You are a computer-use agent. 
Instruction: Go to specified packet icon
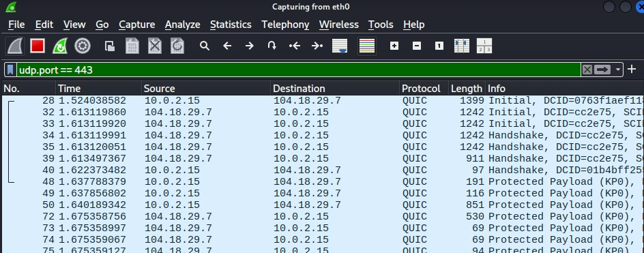coord(272,46)
